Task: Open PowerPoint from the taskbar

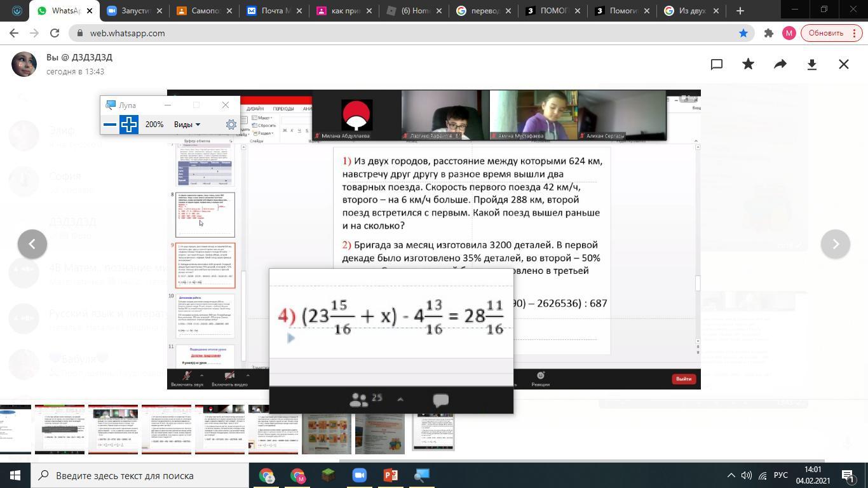Action: [x=390, y=475]
